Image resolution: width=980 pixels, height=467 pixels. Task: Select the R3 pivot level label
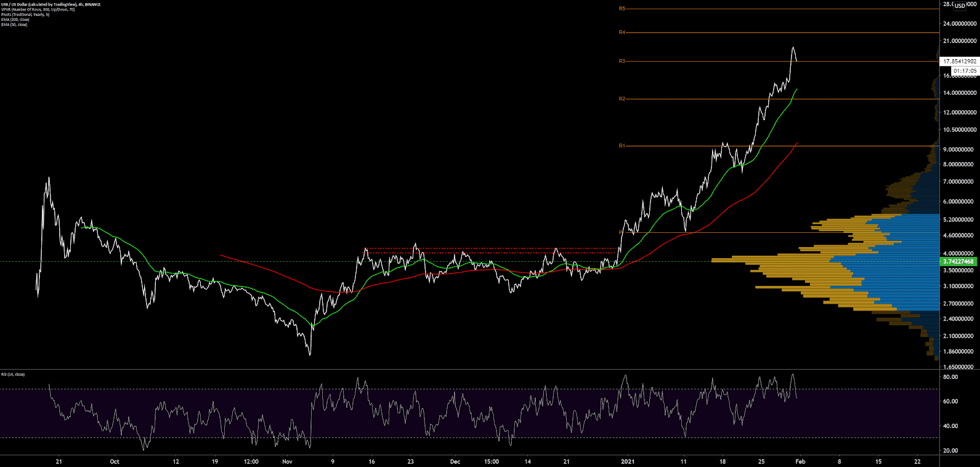point(622,61)
